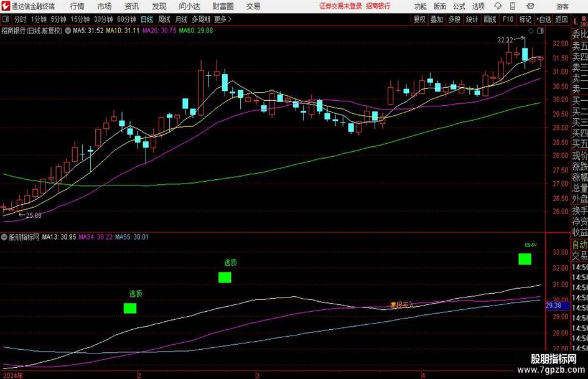Image resolution: width=588 pixels, height=379 pixels.
Task: Click the R icon in the right sidebar
Action: 584,19
